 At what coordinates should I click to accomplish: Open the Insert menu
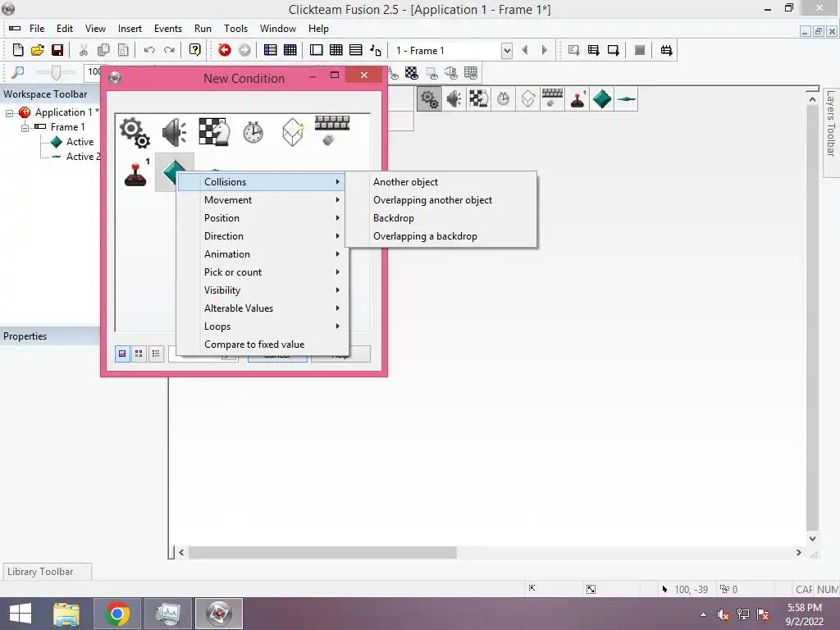[x=130, y=29]
